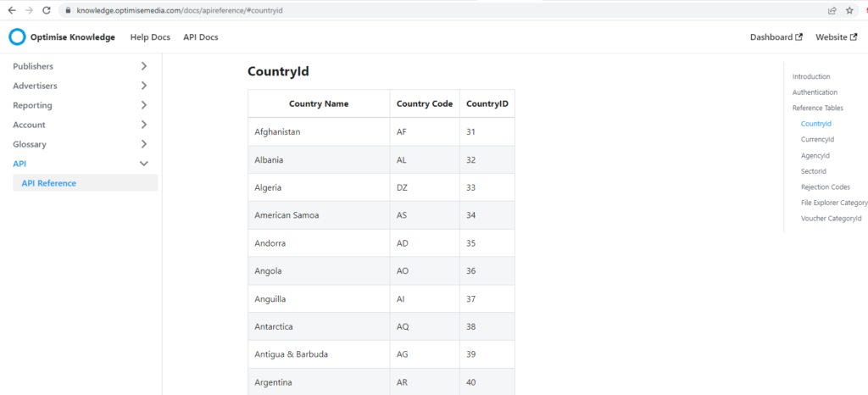Screen dimensions: 868x395
Task: Click the share page icon in address bar
Action: (832, 10)
